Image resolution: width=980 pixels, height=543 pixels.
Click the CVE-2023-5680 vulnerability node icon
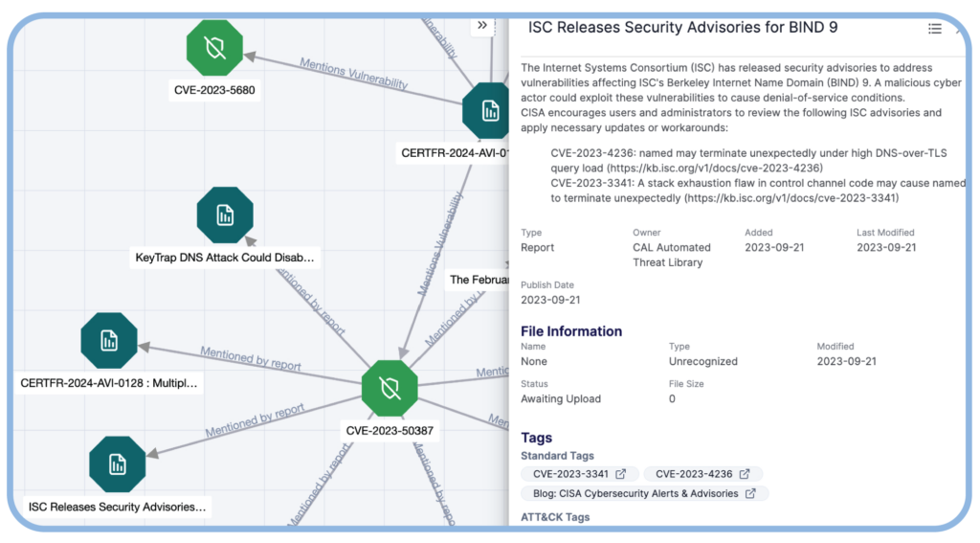click(x=215, y=48)
